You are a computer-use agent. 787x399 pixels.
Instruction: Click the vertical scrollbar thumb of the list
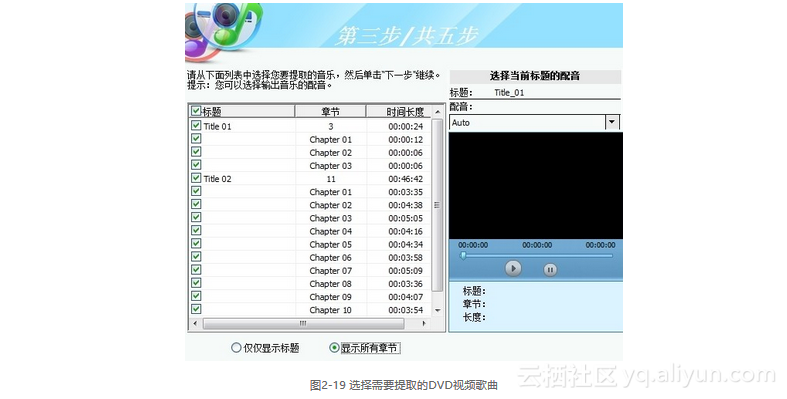[x=437, y=205]
